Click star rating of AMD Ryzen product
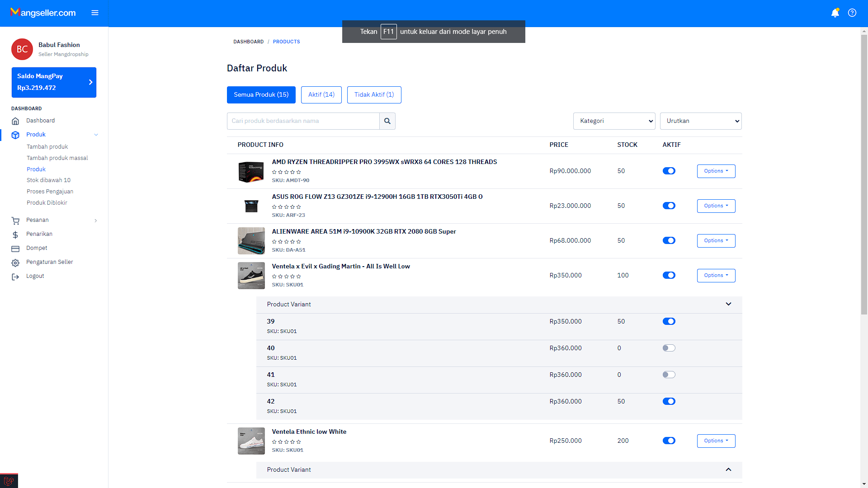 click(x=286, y=172)
